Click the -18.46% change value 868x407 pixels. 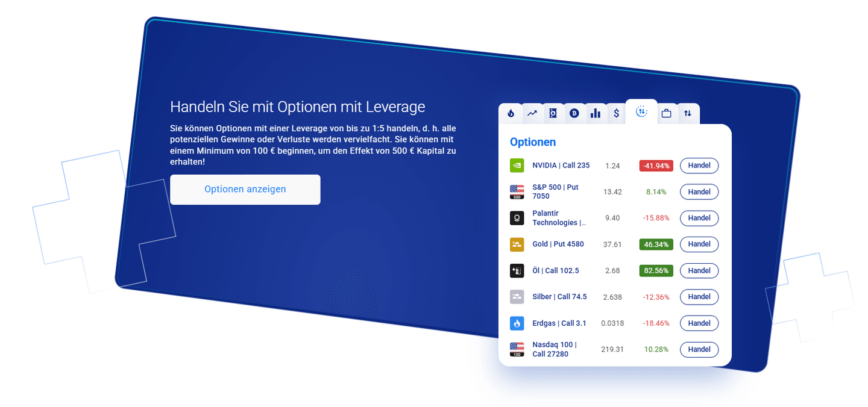click(x=656, y=323)
